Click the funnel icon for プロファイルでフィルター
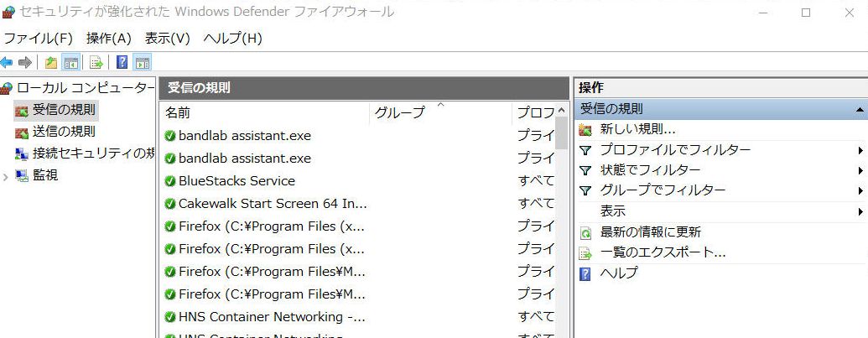This screenshot has height=338, width=868. (585, 150)
